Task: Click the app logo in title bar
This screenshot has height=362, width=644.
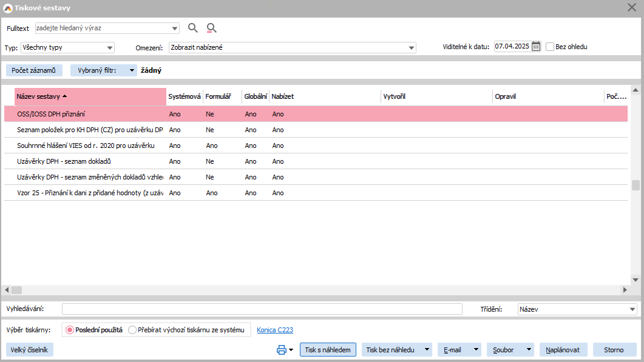Action: tap(7, 7)
